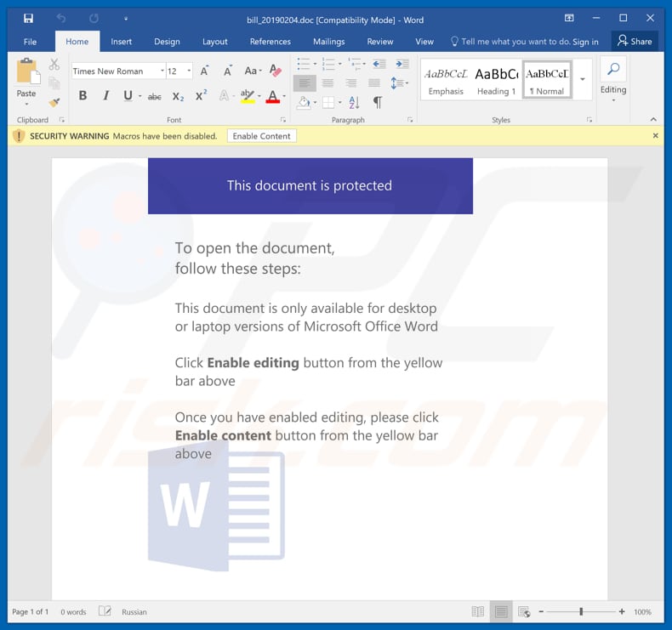Click the Increase Indent icon
Image resolution: width=672 pixels, height=630 pixels.
pos(398,64)
